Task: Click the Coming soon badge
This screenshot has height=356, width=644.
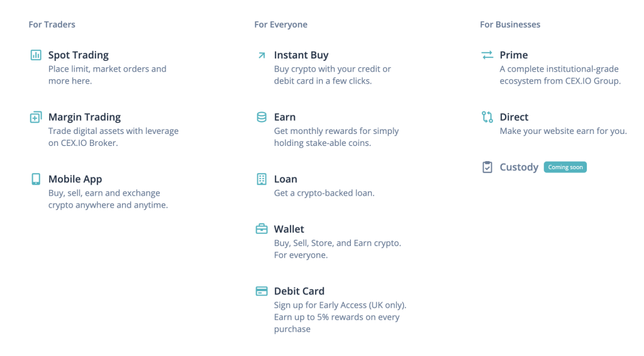Action: coord(565,167)
